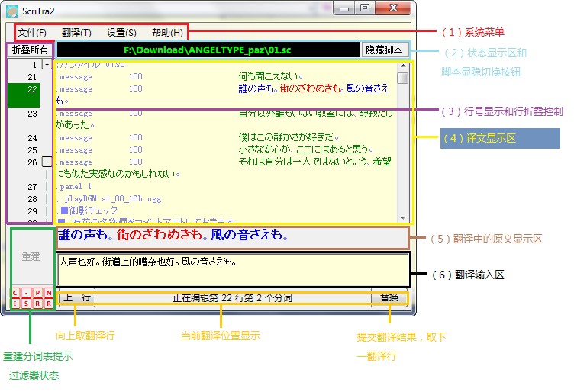Open the 帮助(H) menu

tap(167, 33)
